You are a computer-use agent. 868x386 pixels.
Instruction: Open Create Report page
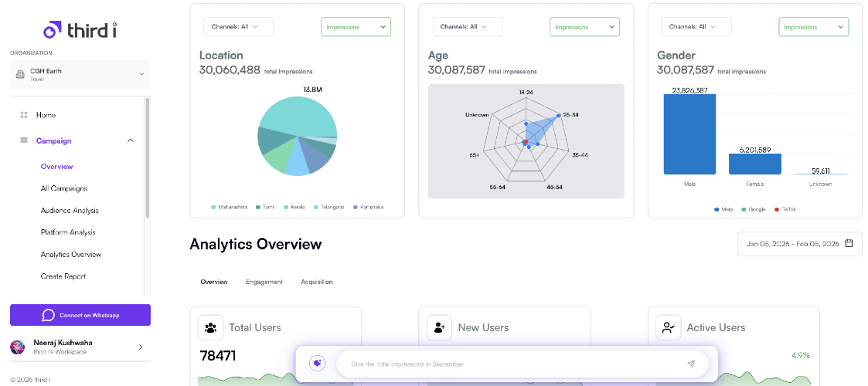[x=63, y=276]
